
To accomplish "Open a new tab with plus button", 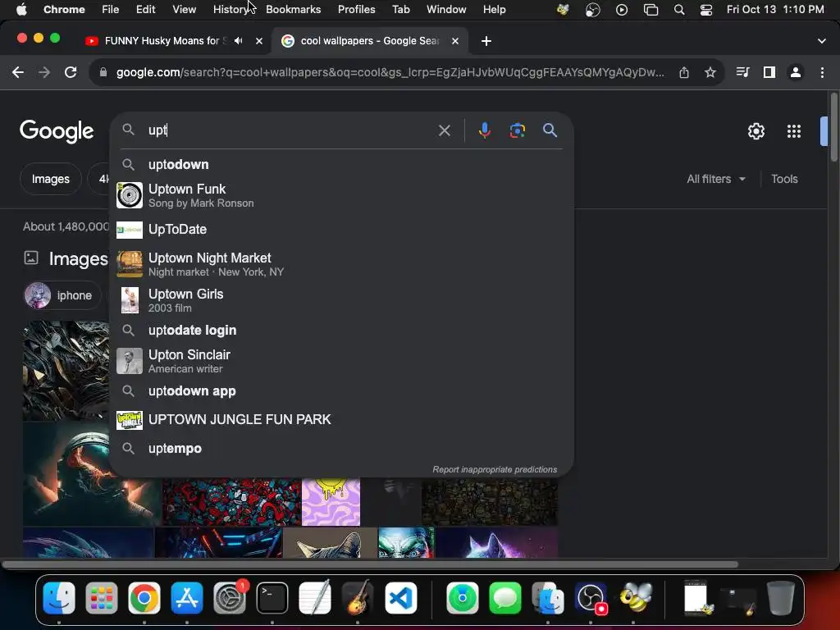I will pos(486,41).
